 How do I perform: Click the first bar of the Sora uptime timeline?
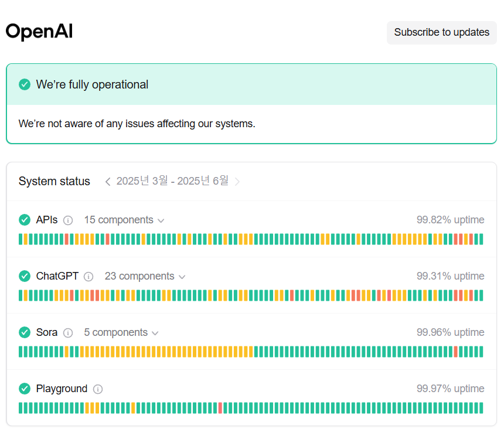(21, 352)
